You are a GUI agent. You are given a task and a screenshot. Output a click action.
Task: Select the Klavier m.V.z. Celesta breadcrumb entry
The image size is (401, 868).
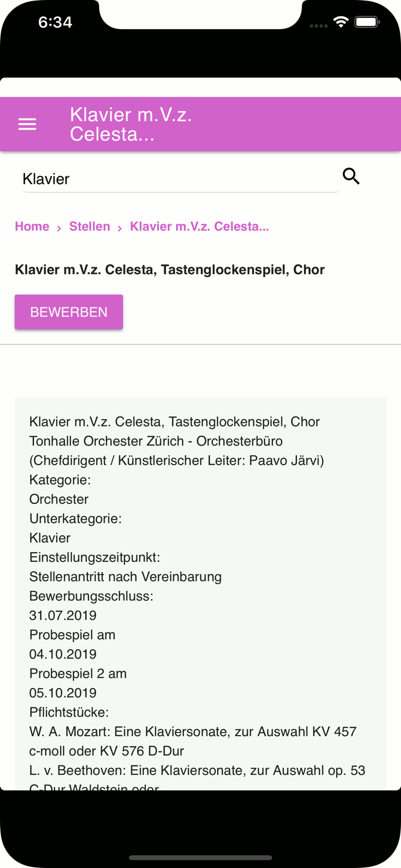[x=200, y=226]
